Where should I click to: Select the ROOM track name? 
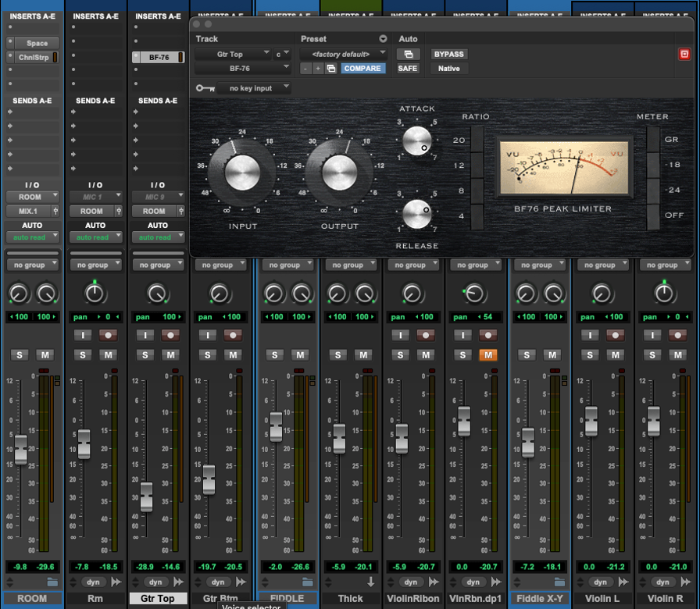pyautogui.click(x=32, y=598)
